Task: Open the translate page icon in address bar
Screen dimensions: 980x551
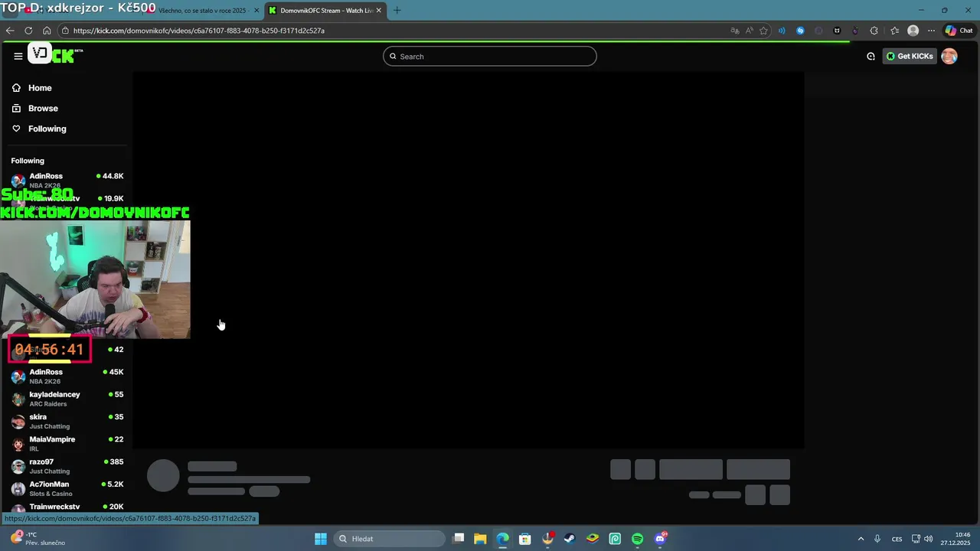Action: click(x=735, y=31)
